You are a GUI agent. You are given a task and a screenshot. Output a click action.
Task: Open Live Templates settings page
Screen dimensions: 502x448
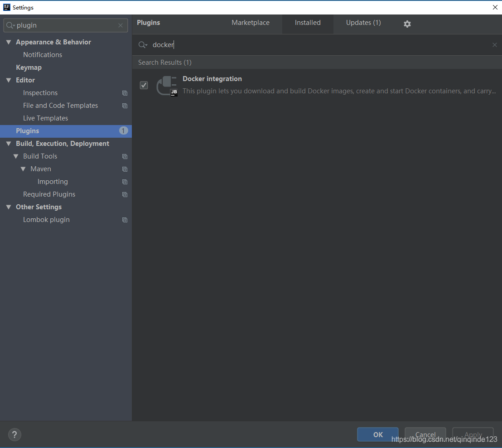(x=45, y=118)
